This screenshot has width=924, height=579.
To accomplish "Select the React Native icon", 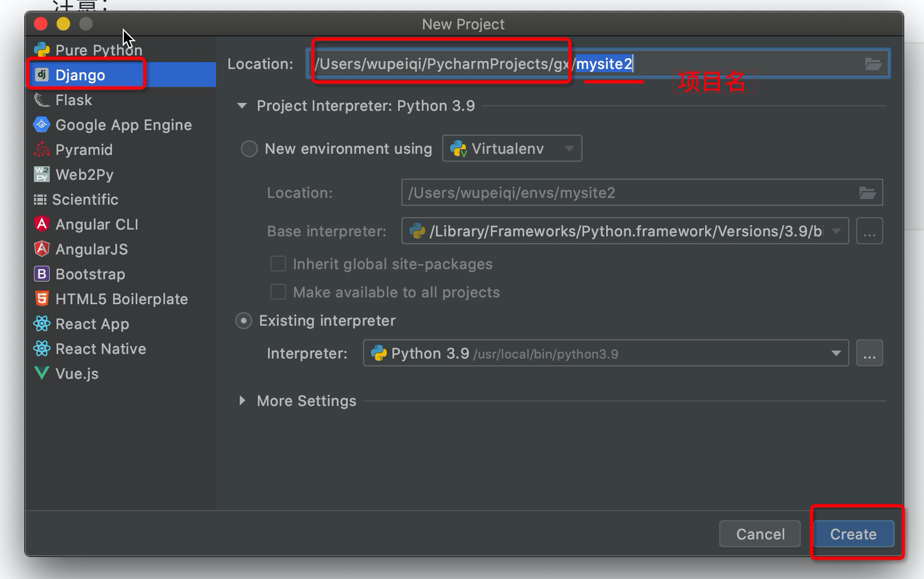I will click(40, 348).
